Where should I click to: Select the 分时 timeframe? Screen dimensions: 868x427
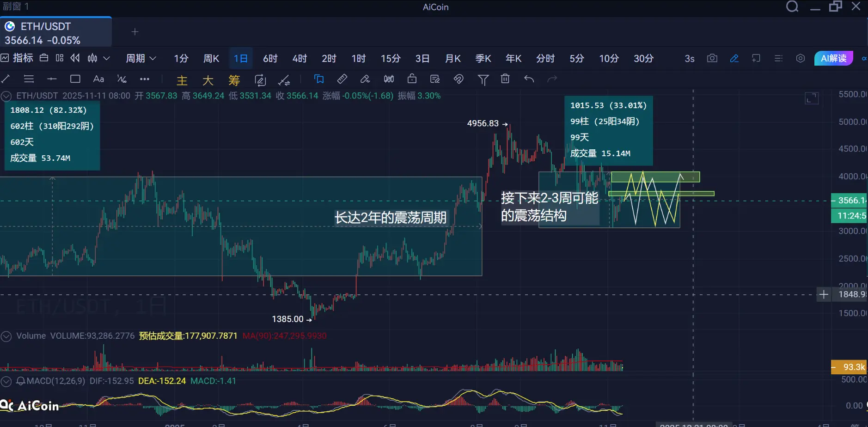(x=545, y=58)
